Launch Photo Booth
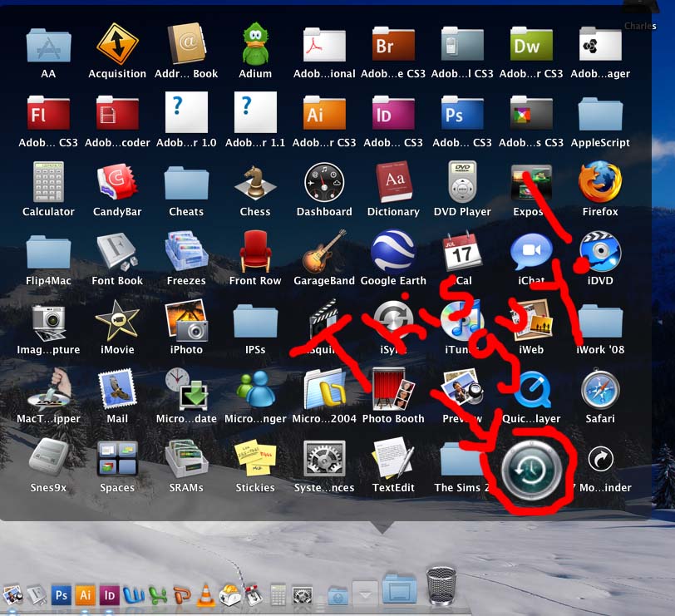This screenshot has width=675, height=616. point(393,389)
